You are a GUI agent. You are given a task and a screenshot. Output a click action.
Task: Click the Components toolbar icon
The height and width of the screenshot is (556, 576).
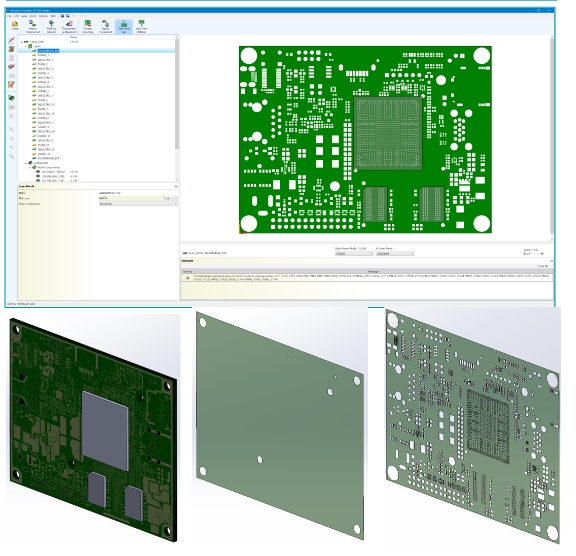point(69,24)
